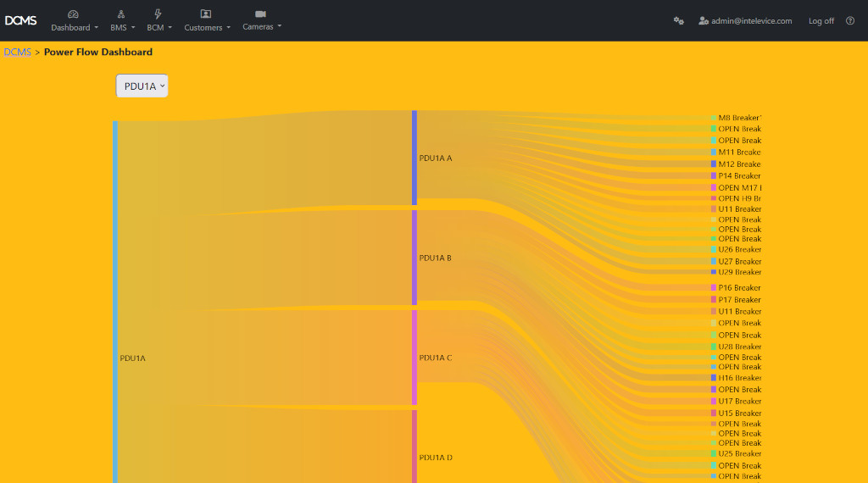
Task: Open the PDU1A selector dropdown
Action: point(142,86)
